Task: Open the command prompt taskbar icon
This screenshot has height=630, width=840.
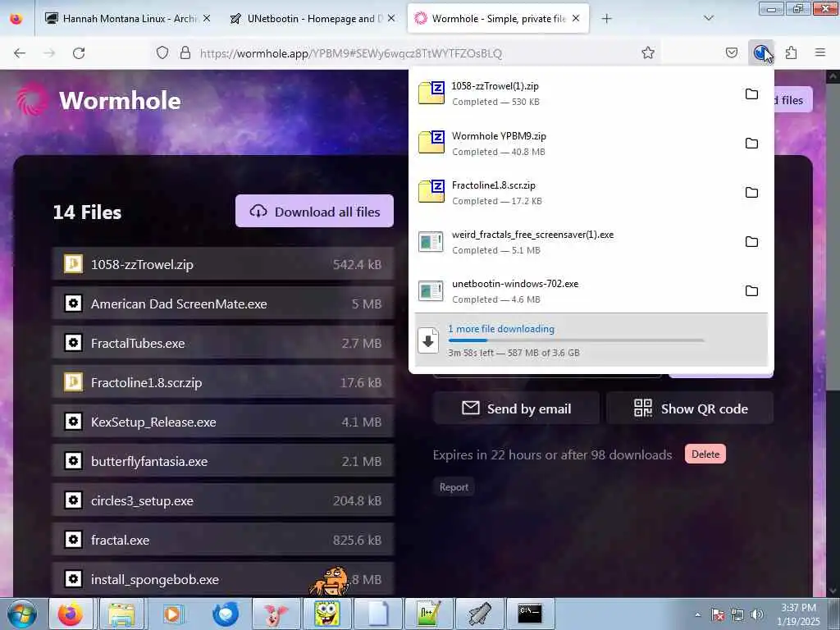Action: (529, 614)
